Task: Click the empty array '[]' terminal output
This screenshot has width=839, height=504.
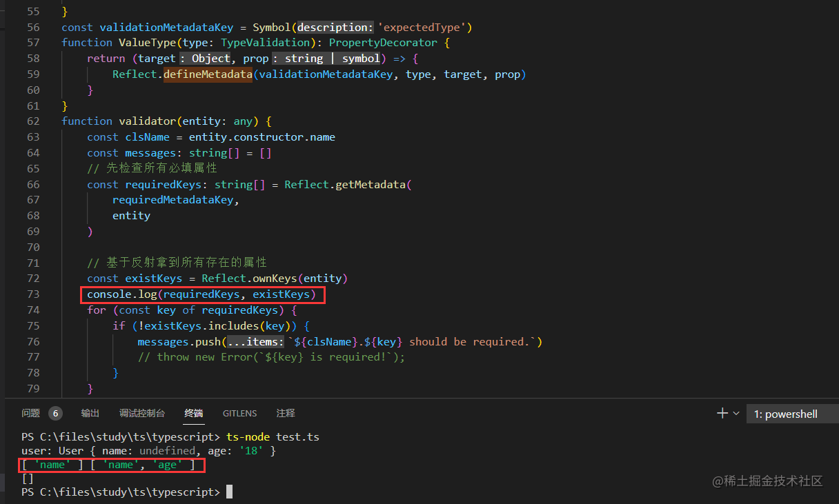Action: tap(28, 478)
